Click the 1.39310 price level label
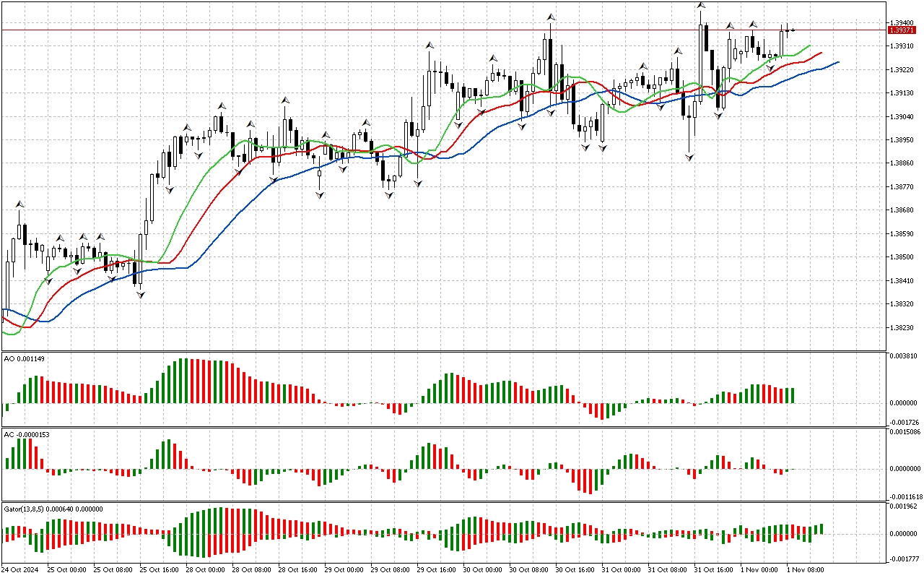 pos(903,46)
